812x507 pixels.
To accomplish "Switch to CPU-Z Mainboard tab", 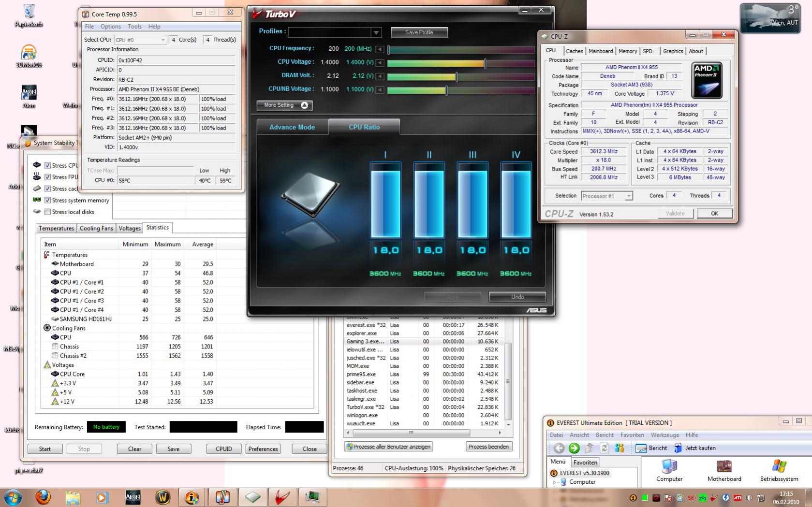I will [601, 51].
